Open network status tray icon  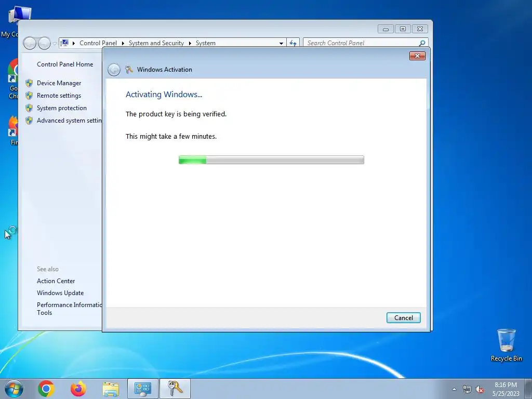click(467, 389)
